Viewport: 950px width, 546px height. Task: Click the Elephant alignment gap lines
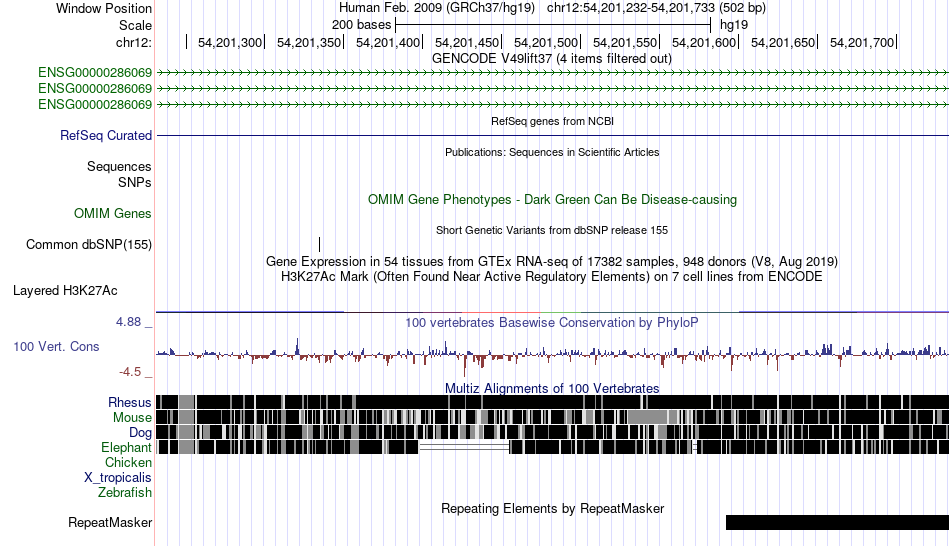pos(465,447)
